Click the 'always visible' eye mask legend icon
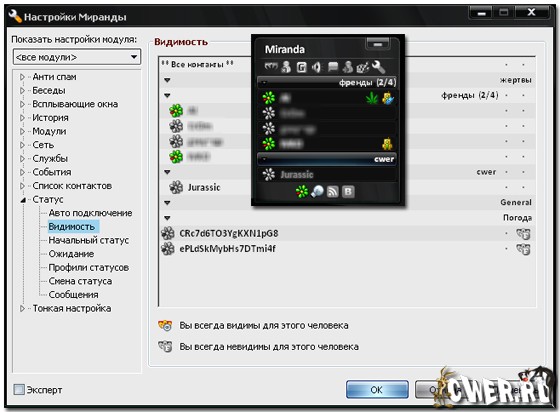Viewport: 560px width, 412px height. click(x=165, y=326)
